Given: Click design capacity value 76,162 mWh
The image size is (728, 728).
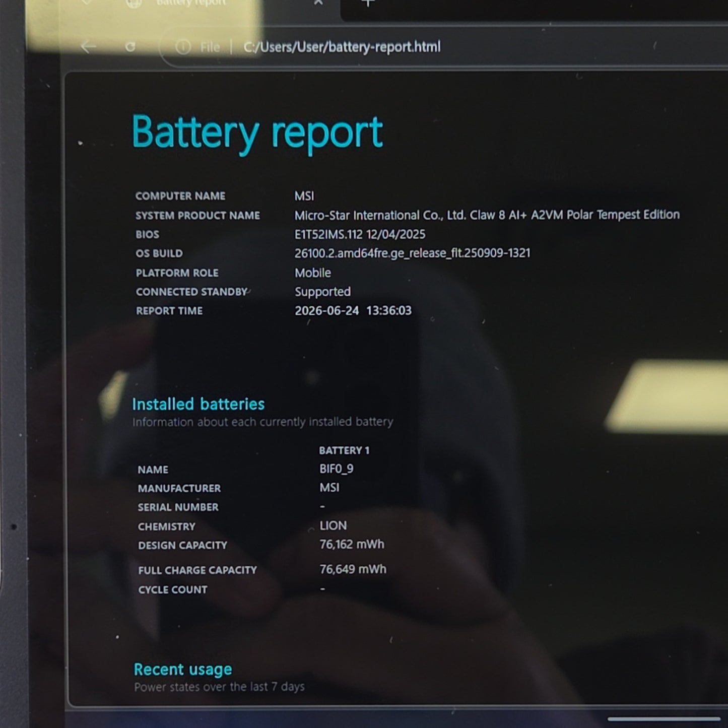Looking at the screenshot, I should [352, 545].
